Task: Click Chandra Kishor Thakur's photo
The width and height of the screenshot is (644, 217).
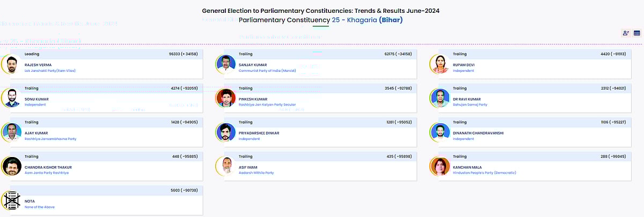Action: coord(12,166)
